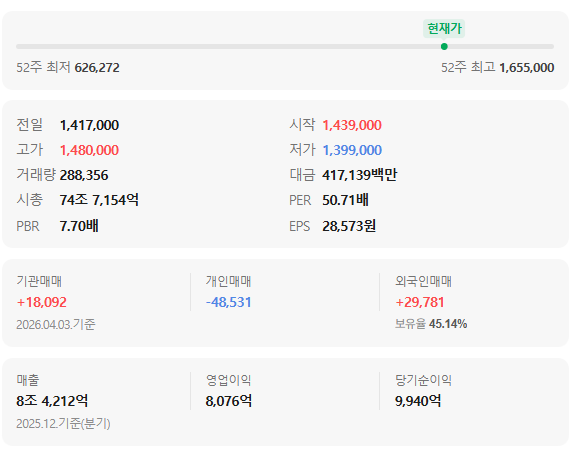
Task: Click the PER value 50.71배
Action: tap(345, 200)
